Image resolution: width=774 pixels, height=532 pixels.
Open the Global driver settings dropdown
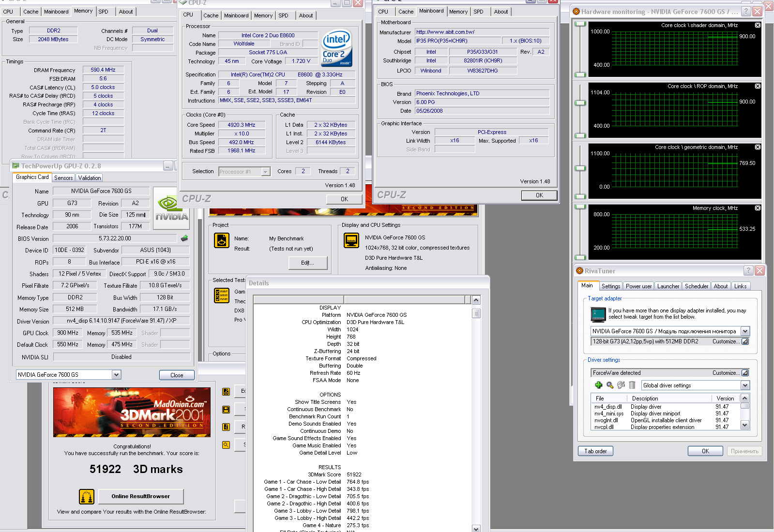tap(745, 385)
